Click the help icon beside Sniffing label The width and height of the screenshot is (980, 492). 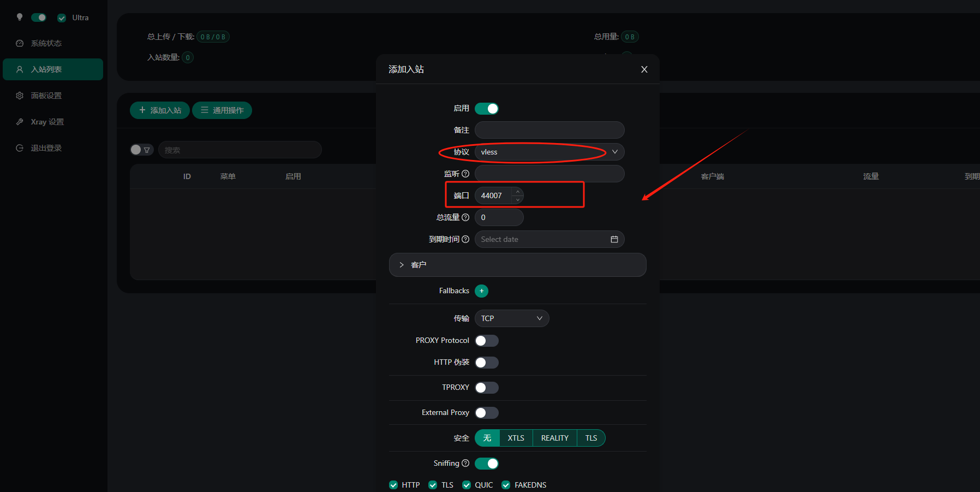click(465, 463)
